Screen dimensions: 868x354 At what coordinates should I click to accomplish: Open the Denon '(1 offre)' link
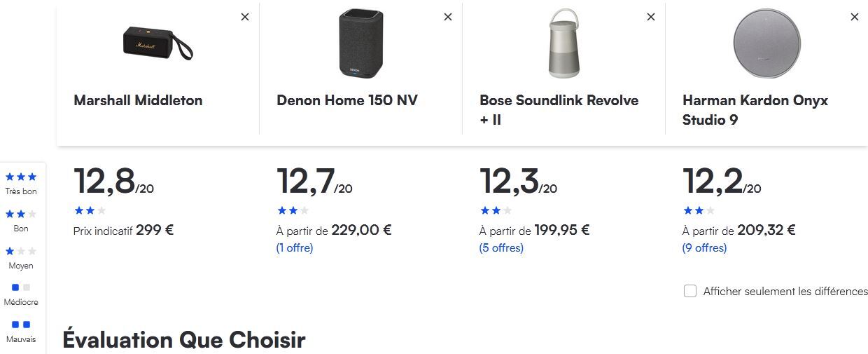coord(295,248)
